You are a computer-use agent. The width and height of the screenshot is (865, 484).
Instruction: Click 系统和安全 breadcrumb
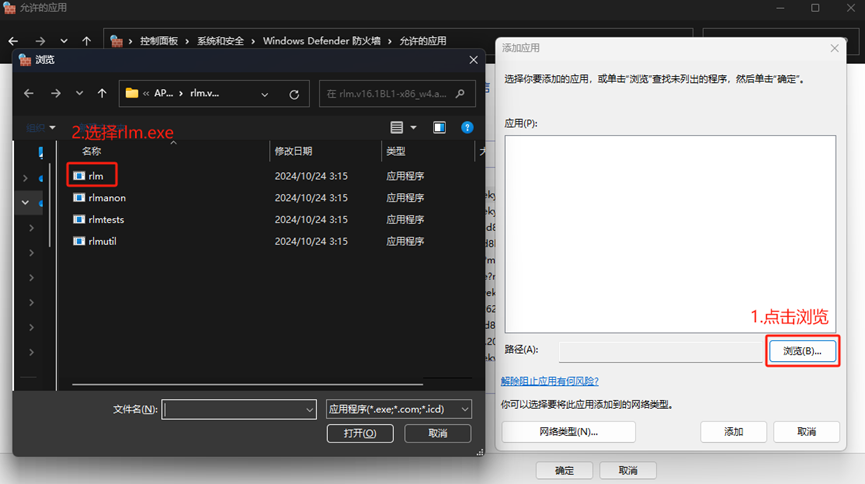(x=221, y=41)
